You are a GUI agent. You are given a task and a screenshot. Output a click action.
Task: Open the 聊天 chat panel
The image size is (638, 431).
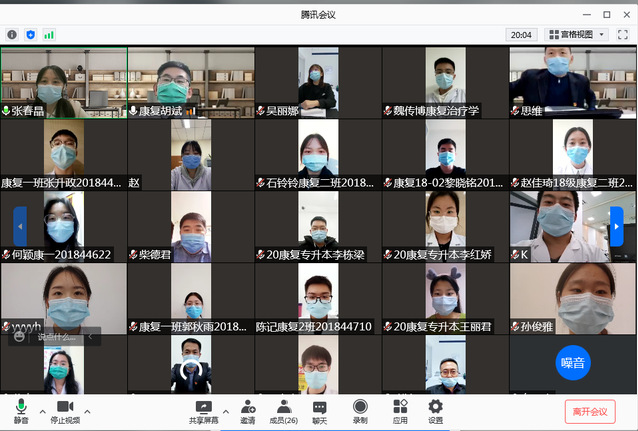(x=320, y=410)
